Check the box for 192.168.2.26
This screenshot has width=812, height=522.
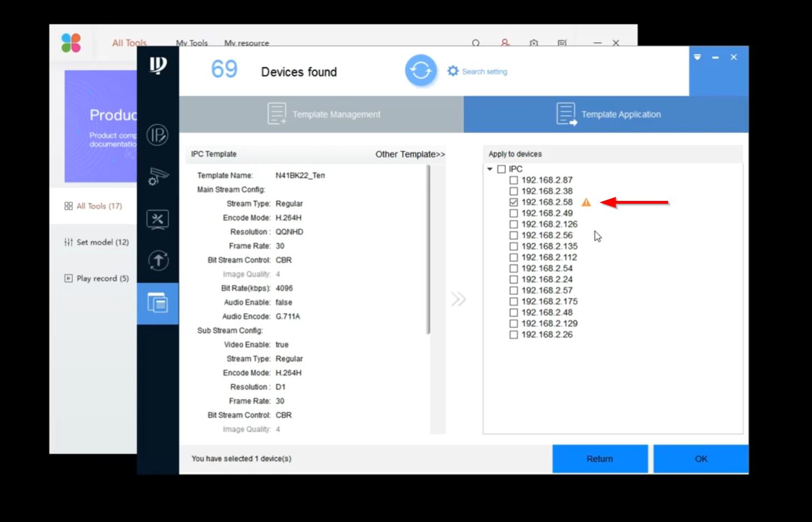coord(513,334)
